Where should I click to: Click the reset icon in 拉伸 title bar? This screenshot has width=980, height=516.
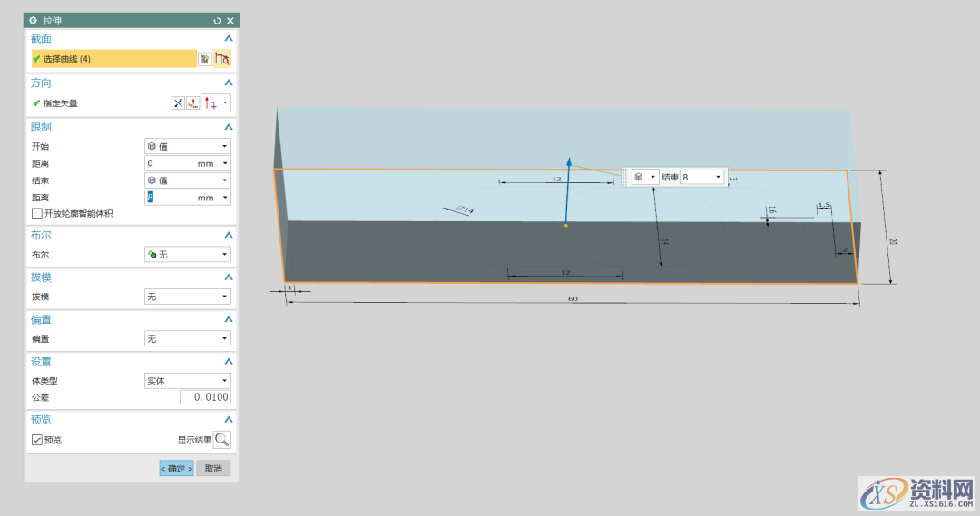[217, 20]
